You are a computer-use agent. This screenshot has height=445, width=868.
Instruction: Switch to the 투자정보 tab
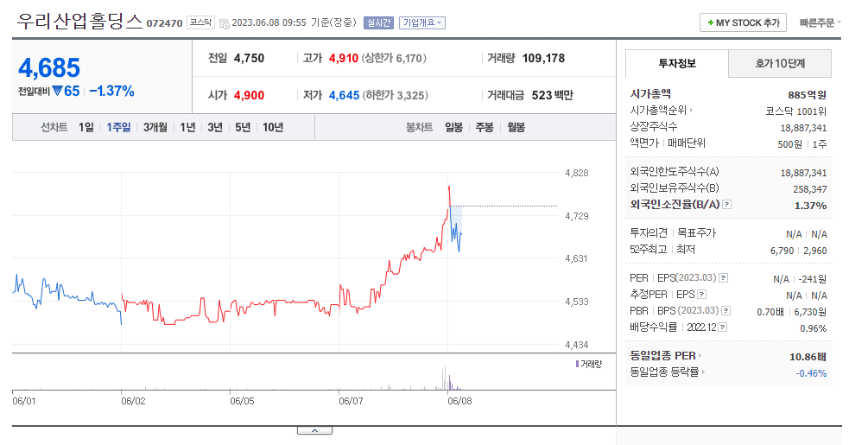tap(677, 64)
